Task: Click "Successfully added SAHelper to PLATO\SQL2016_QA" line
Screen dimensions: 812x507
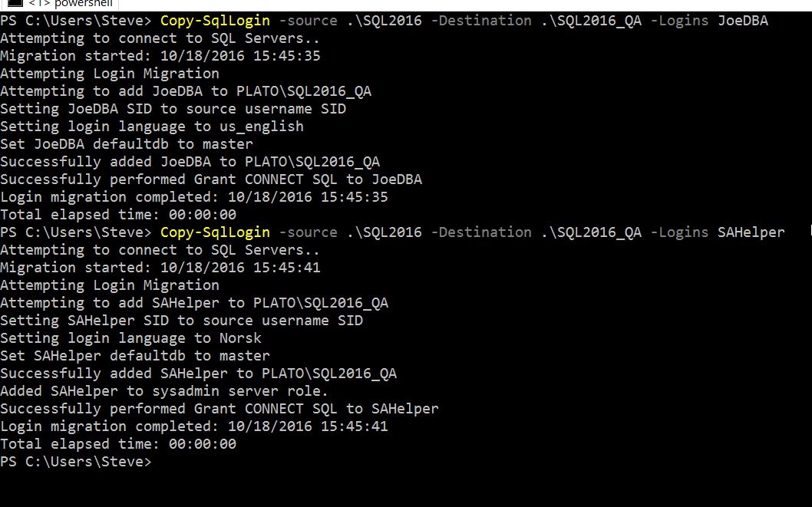Action: pyautogui.click(x=198, y=374)
